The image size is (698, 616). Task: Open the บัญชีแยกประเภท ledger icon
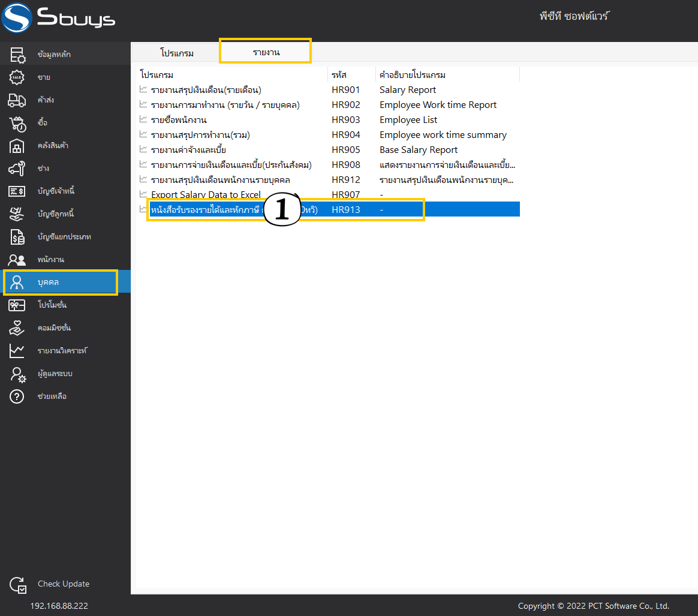(x=17, y=236)
